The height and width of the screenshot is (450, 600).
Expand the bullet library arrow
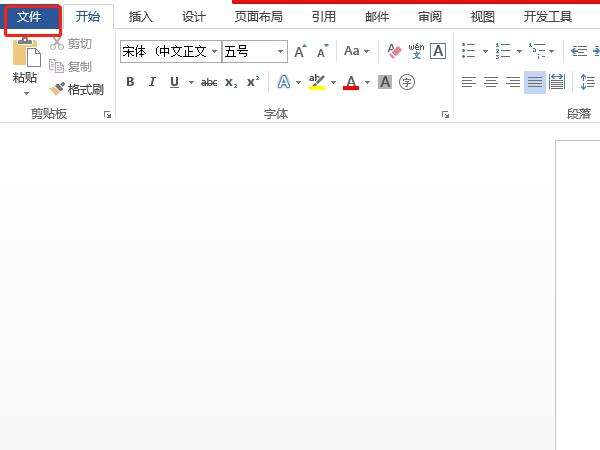[x=485, y=51]
